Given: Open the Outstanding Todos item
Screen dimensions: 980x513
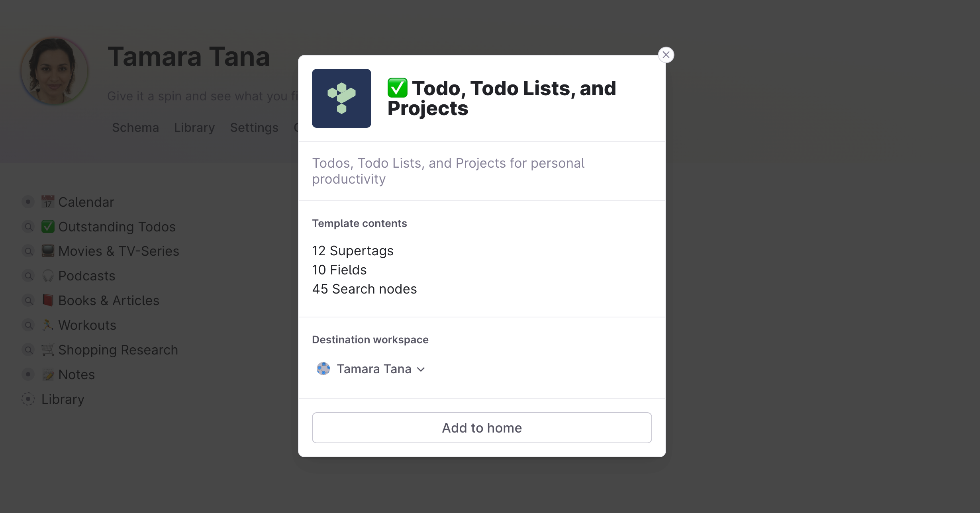Looking at the screenshot, I should click(x=117, y=227).
